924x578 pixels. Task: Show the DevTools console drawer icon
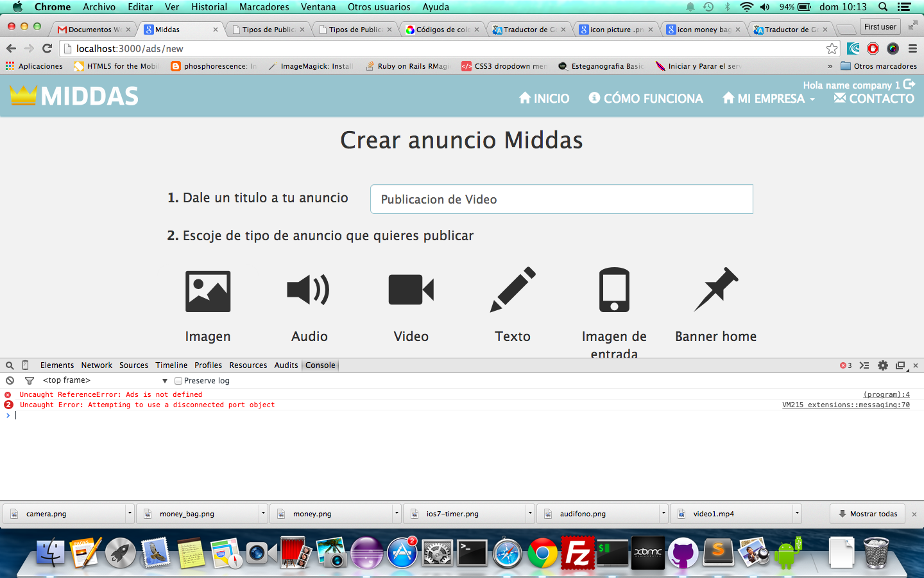(864, 365)
